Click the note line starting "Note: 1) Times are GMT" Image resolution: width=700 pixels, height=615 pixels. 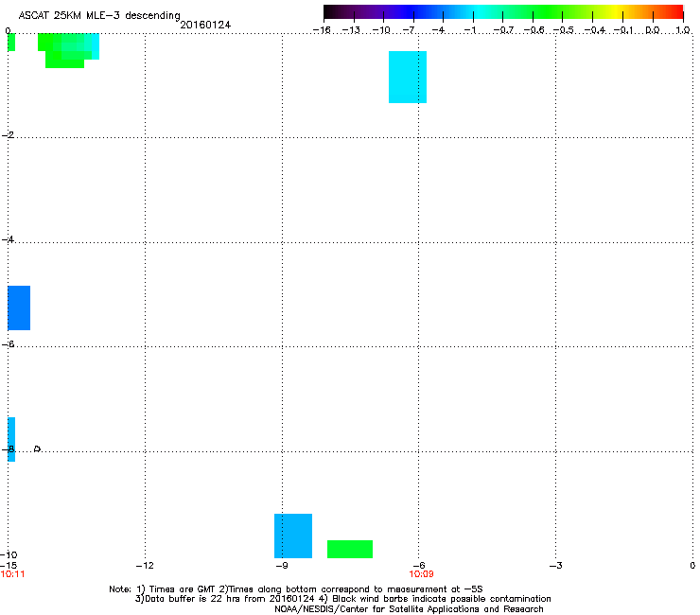click(296, 589)
